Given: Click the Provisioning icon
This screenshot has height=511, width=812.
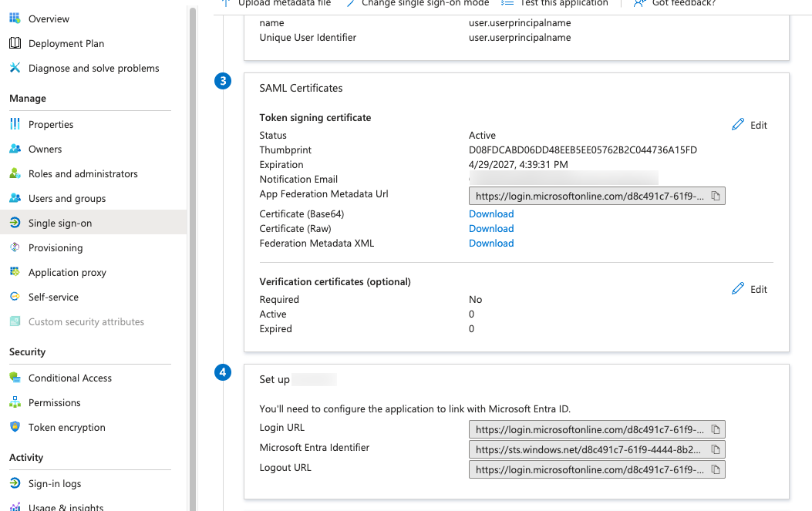Looking at the screenshot, I should (x=15, y=247).
